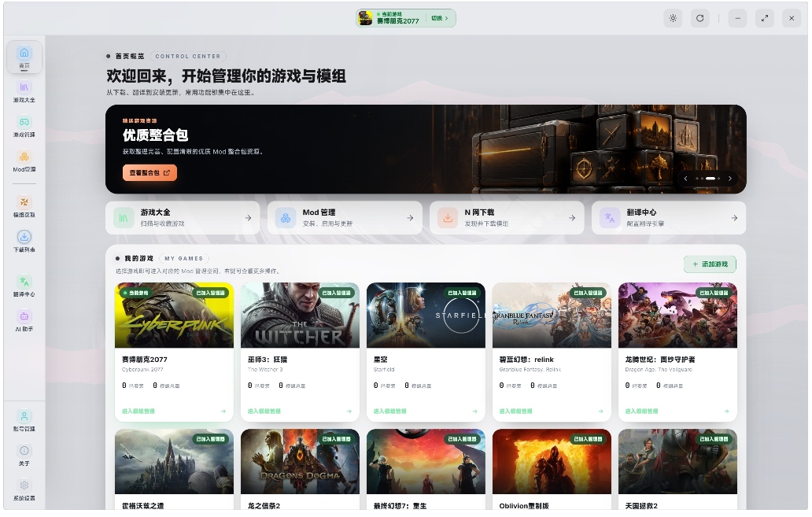Screen dimensions: 812x517
Task: Click the 优质整合包 banner title
Action: pyautogui.click(x=155, y=135)
